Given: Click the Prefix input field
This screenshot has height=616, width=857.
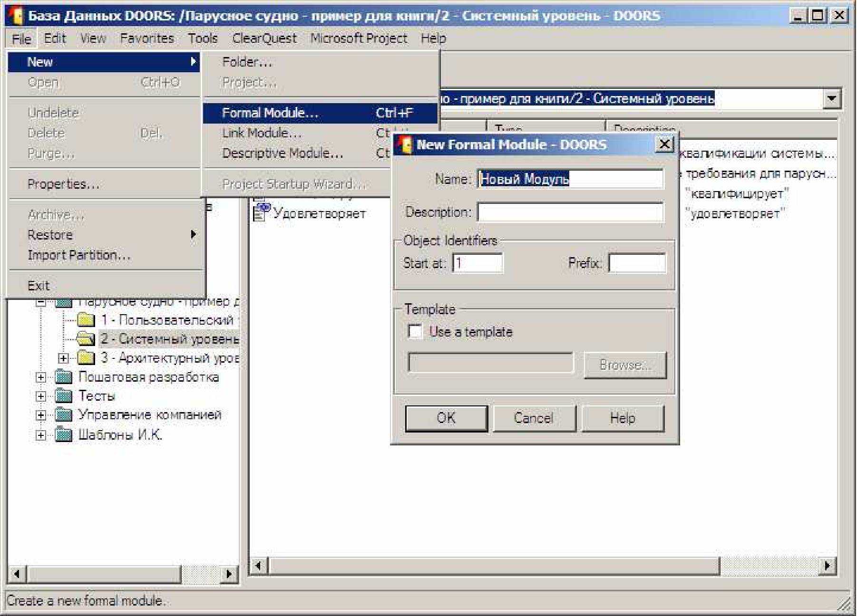Looking at the screenshot, I should click(637, 263).
